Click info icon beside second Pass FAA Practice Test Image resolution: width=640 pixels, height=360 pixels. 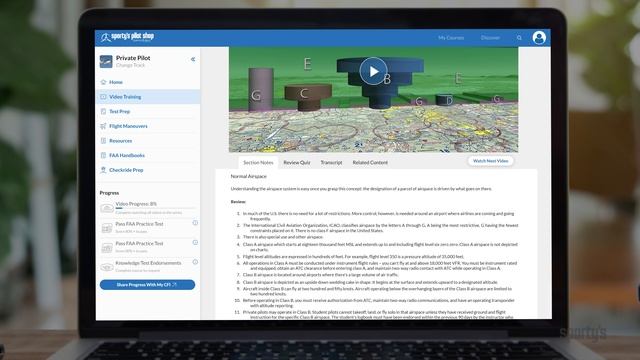tap(195, 242)
